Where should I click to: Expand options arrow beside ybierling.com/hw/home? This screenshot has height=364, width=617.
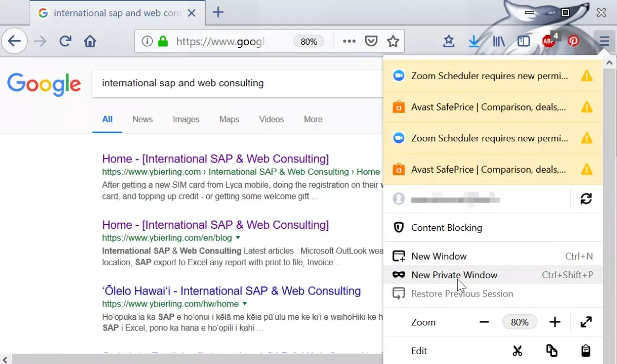[x=245, y=304]
